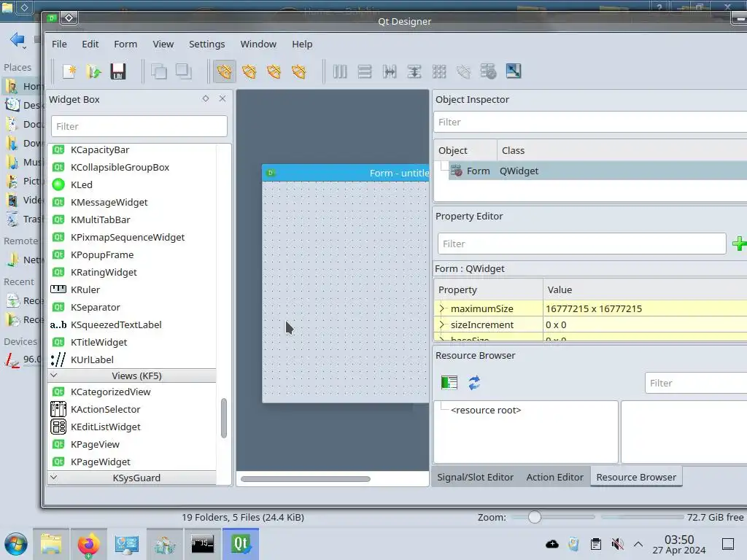Viewport: 747px width, 560px height.
Task: Click the Property Editor filter field
Action: [x=581, y=244]
